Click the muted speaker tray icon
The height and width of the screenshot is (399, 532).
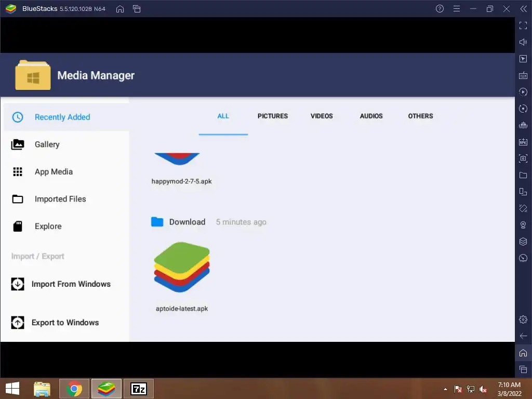483,389
